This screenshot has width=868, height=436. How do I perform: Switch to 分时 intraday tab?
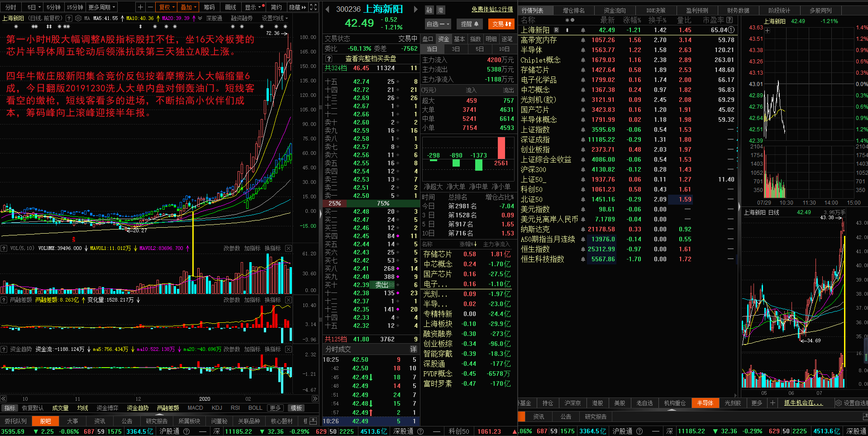pos(11,7)
